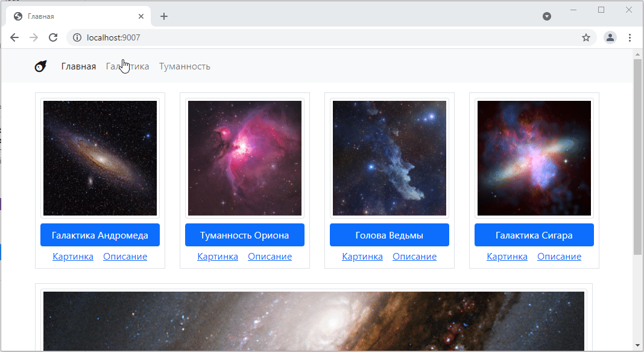This screenshot has height=352, width=644.
Task: Click the site logo icon in navbar
Action: click(40, 66)
